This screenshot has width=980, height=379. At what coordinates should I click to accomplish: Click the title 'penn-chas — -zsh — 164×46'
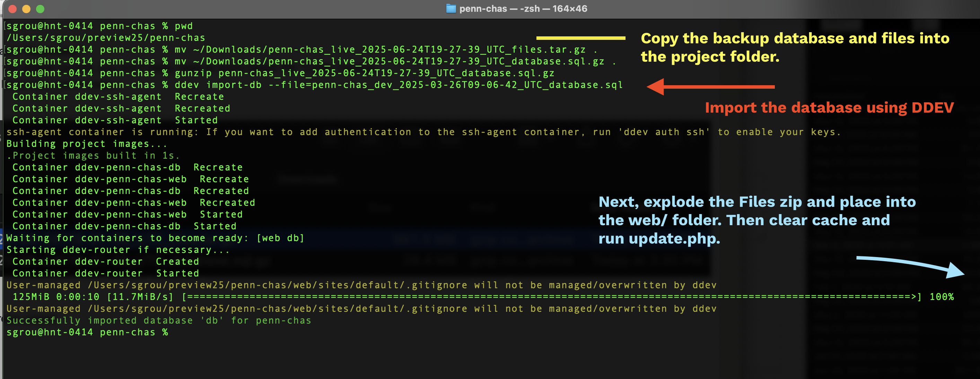point(523,8)
